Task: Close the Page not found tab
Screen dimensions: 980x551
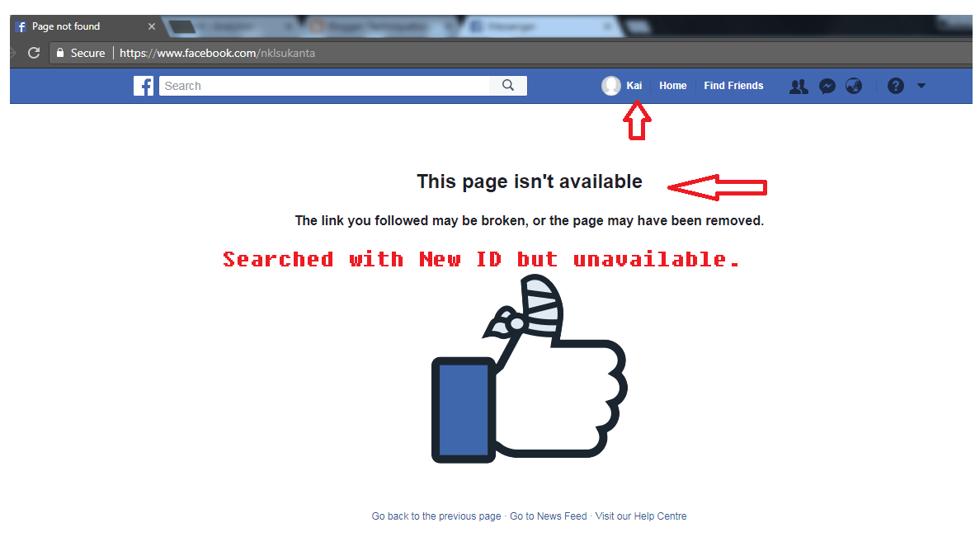Action: click(x=151, y=26)
